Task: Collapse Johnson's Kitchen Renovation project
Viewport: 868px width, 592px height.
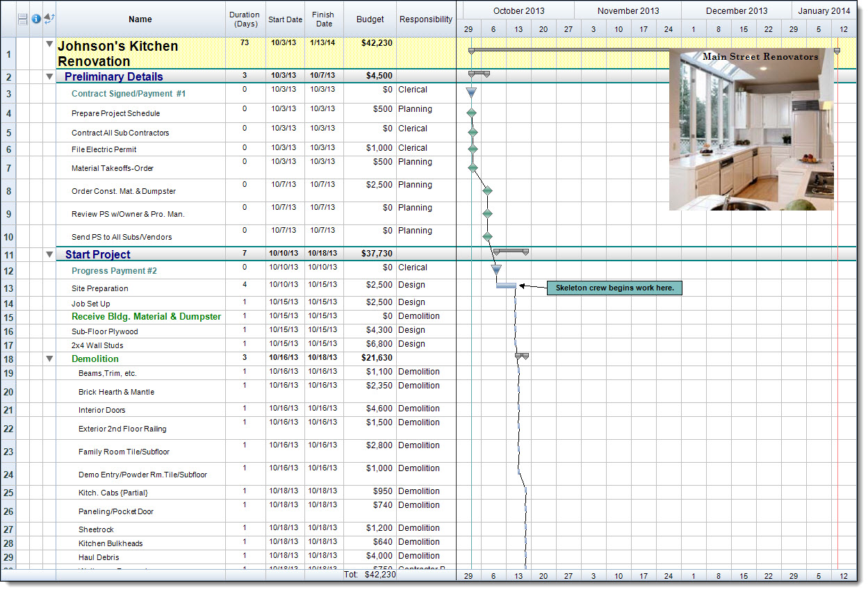Action: [49, 44]
